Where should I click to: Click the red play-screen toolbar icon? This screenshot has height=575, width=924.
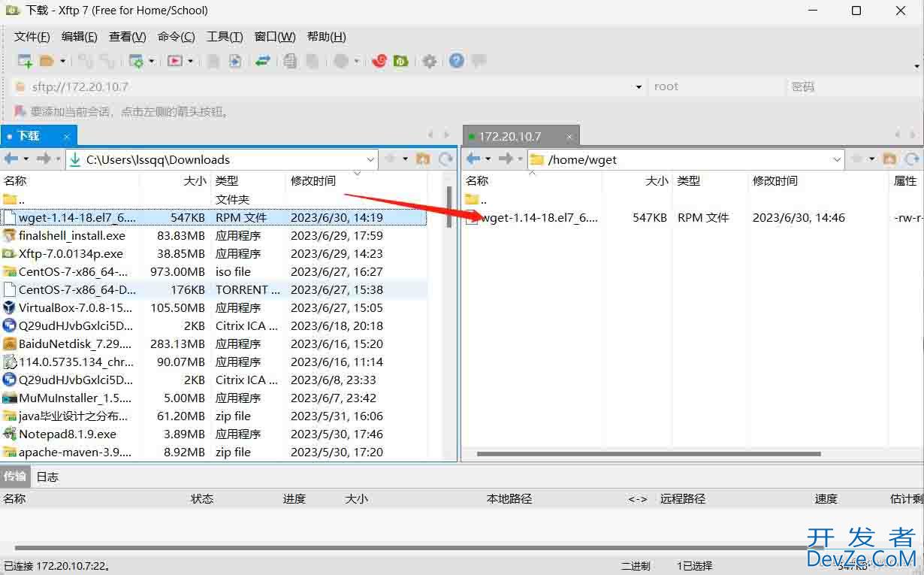[x=175, y=61]
